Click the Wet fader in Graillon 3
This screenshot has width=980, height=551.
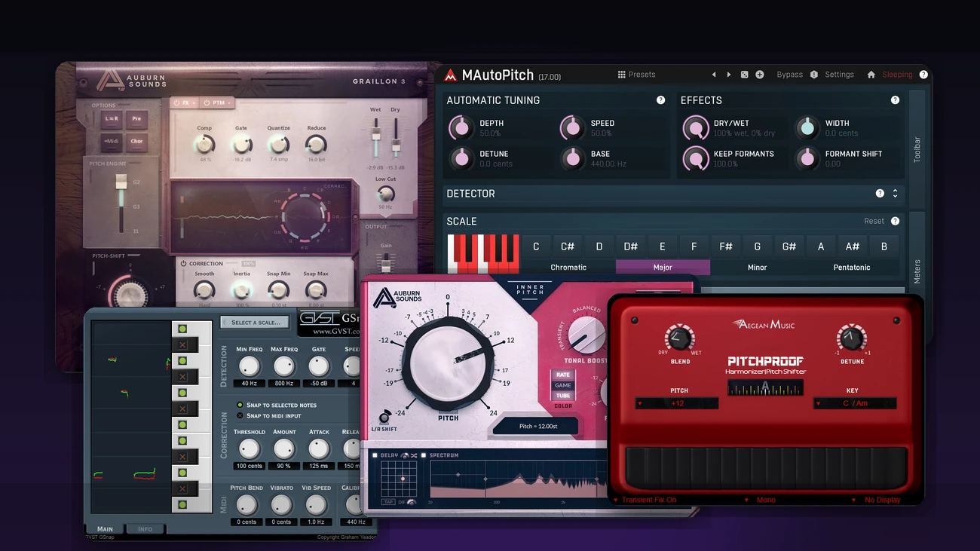(375, 135)
